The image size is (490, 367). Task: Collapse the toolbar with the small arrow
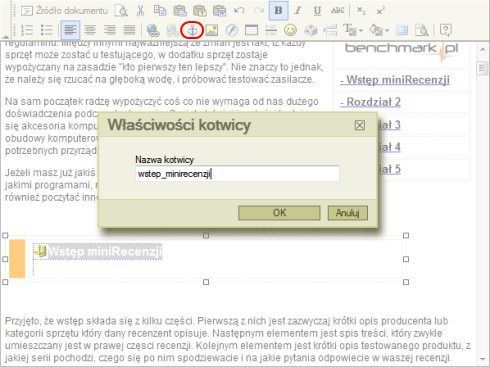pos(6,36)
